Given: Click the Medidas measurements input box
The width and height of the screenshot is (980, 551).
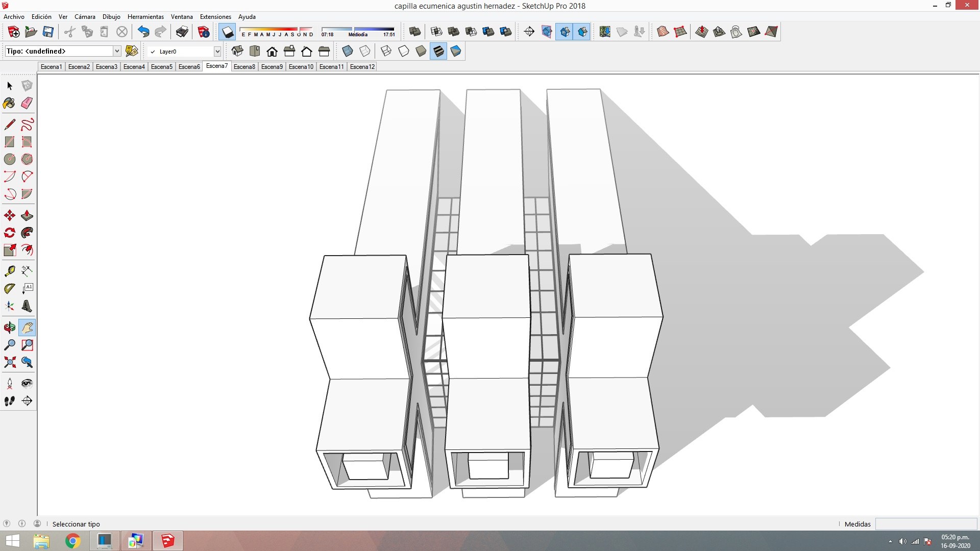Looking at the screenshot, I should click(x=926, y=524).
